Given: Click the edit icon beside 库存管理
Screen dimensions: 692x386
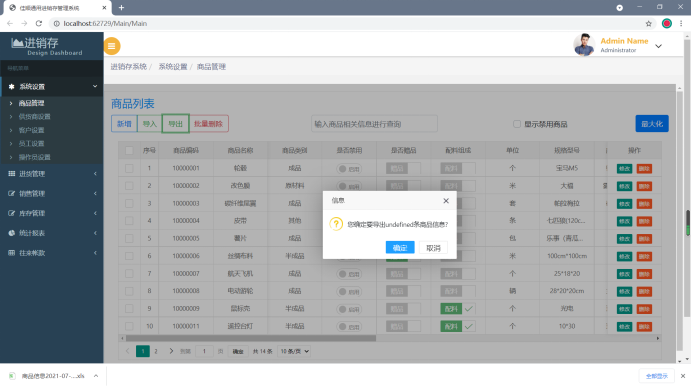Looking at the screenshot, I should pyautogui.click(x=11, y=213).
